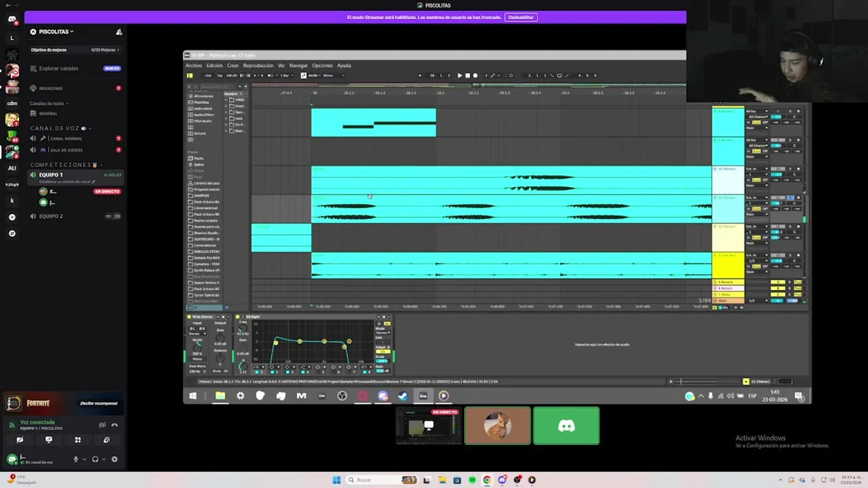Screen dimensions: 868x488
Task: Open Explorar canales
Action: click(x=75, y=68)
